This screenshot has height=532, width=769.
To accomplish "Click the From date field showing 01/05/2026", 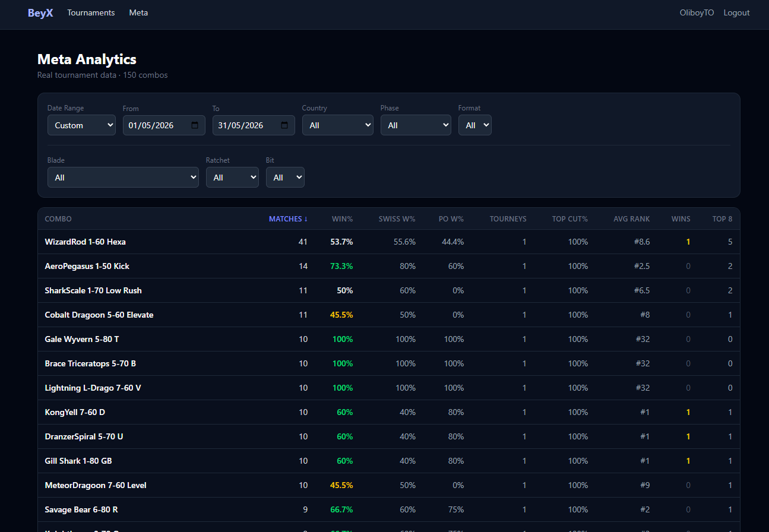I will click(164, 125).
